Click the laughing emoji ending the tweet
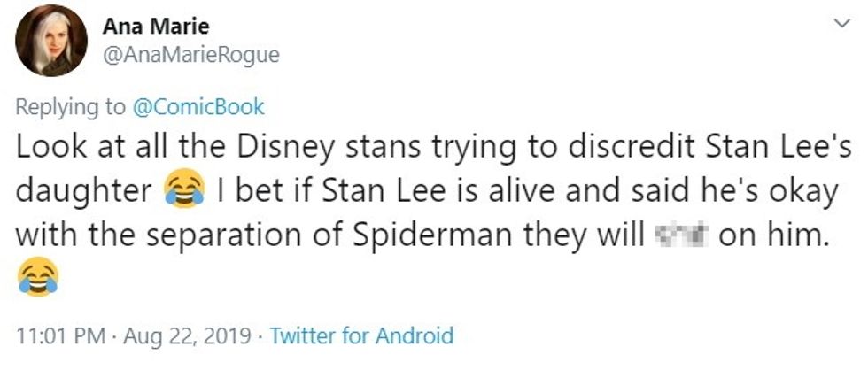Viewport: 868px width, 370px height. click(x=37, y=279)
